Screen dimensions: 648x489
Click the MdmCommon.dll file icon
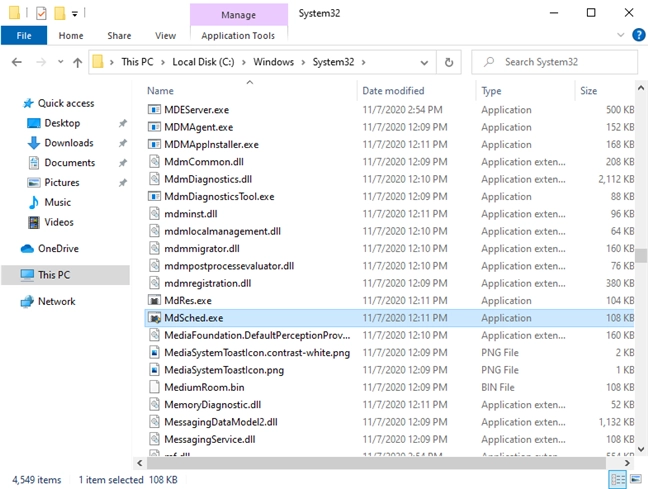tap(154, 162)
